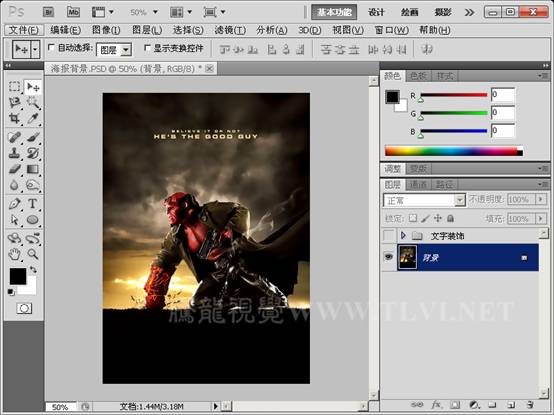
Task: Select the Spot Healing Brush tool
Action: pyautogui.click(x=14, y=137)
